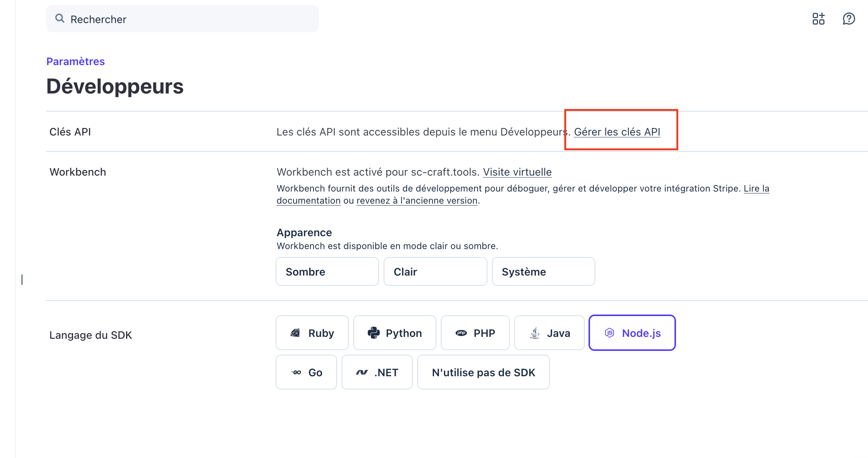The width and height of the screenshot is (868, 458).
Task: Choose the Python SDK language option
Action: [x=395, y=333]
